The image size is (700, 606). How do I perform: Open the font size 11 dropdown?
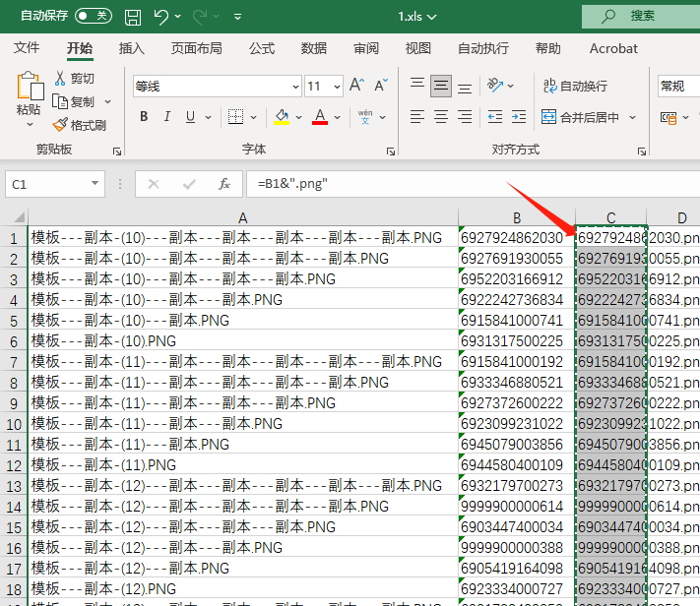[337, 87]
